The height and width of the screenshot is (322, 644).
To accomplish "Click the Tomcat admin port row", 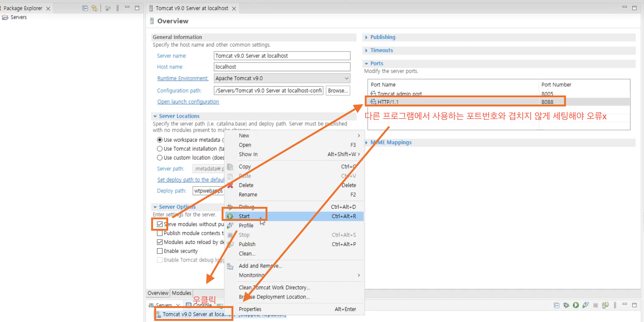I will point(499,94).
